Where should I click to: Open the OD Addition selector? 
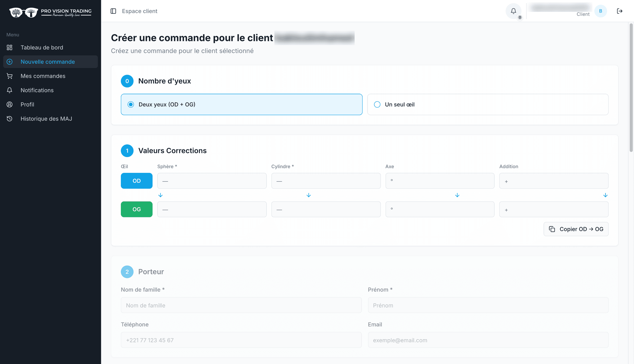tap(554, 181)
